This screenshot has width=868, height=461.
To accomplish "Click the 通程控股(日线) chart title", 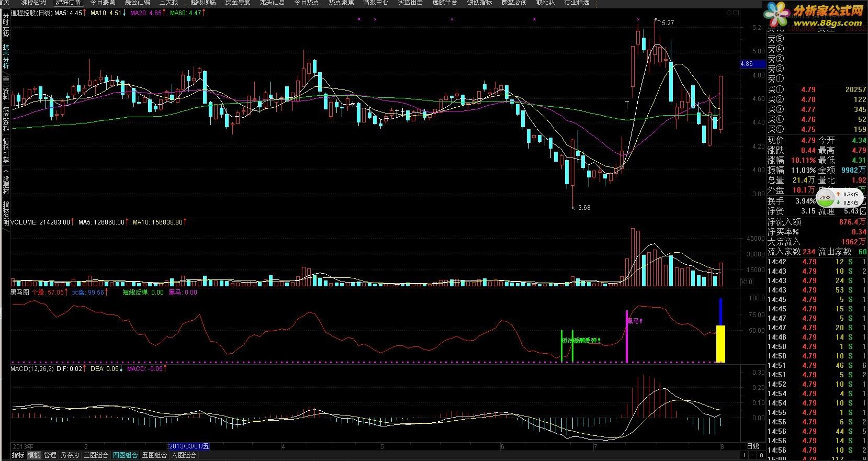I will pyautogui.click(x=31, y=13).
